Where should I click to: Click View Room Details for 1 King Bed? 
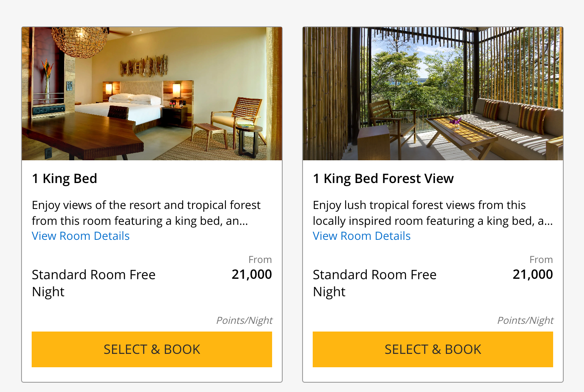pyautogui.click(x=81, y=236)
